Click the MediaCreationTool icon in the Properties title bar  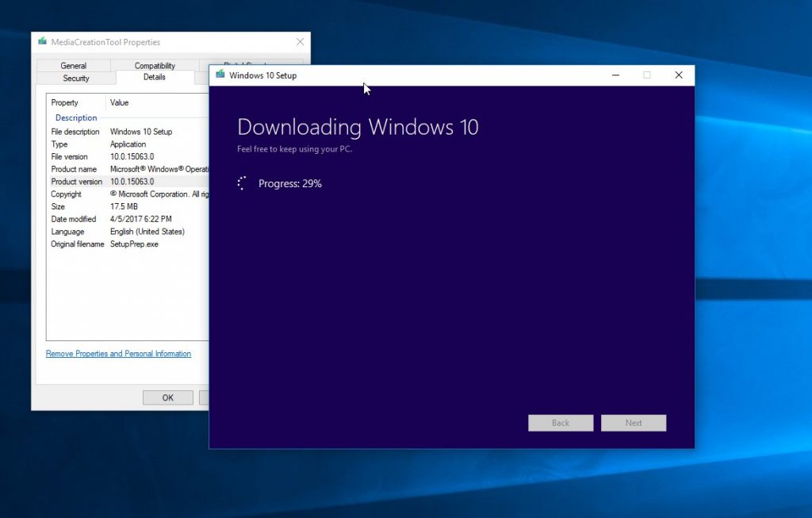coord(40,42)
